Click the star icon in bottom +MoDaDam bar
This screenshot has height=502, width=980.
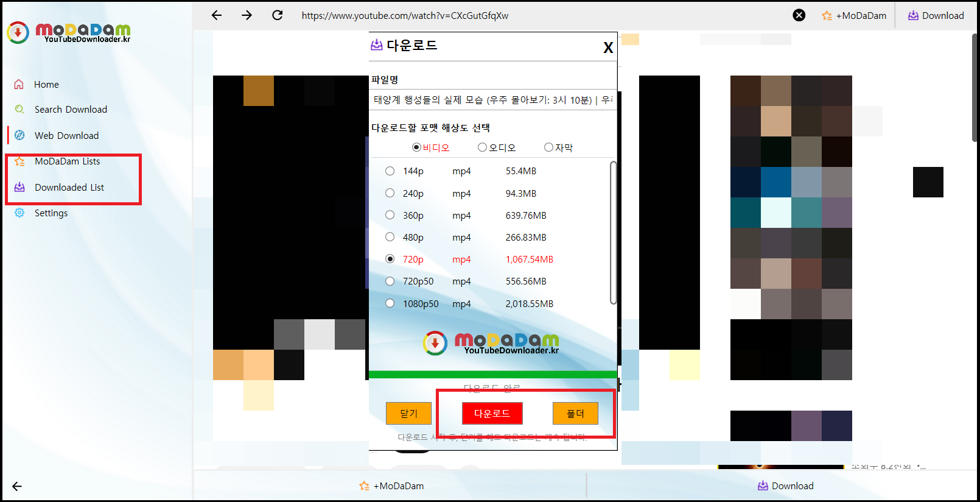(364, 486)
